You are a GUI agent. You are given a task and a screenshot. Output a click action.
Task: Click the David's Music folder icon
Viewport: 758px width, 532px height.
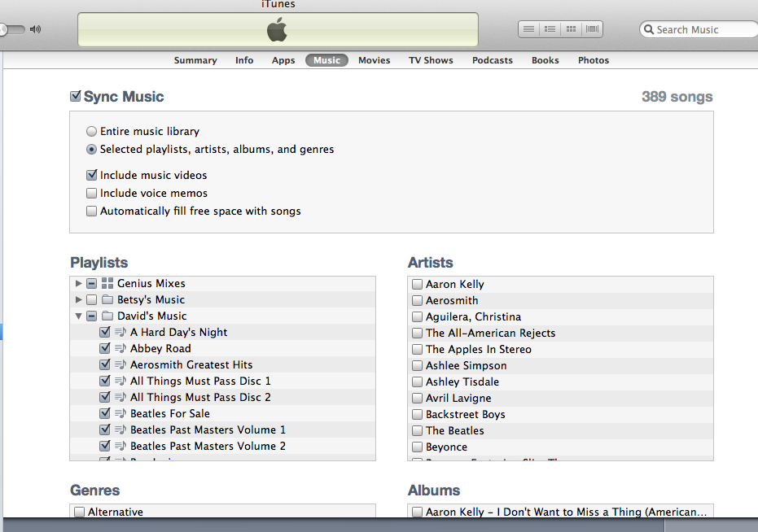click(x=107, y=316)
